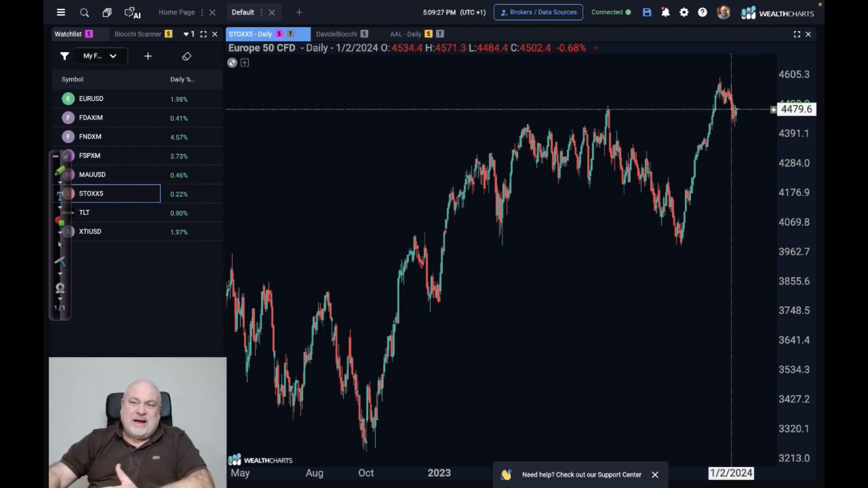Toggle the S badge on DavideBiocchi tab
Screen dimensions: 868x488
[364, 34]
